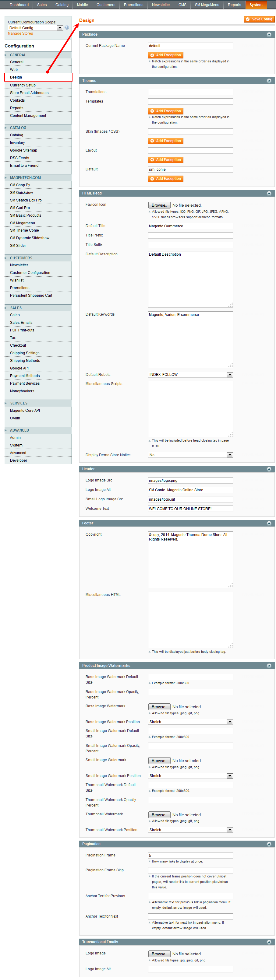This screenshot has height=980, width=276.
Task: Click Manage Stores link
Action: pyautogui.click(x=20, y=33)
